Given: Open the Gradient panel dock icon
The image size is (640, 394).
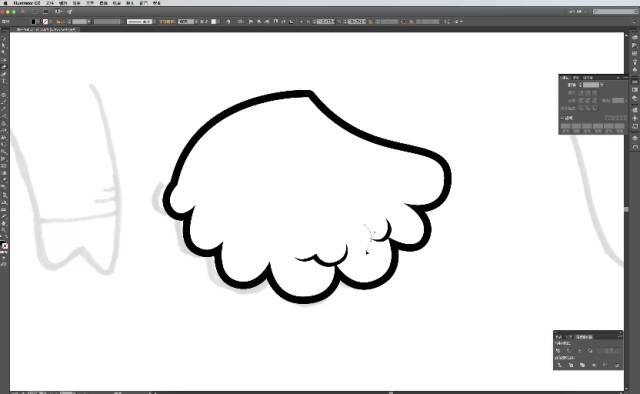Looking at the screenshot, I should click(635, 90).
